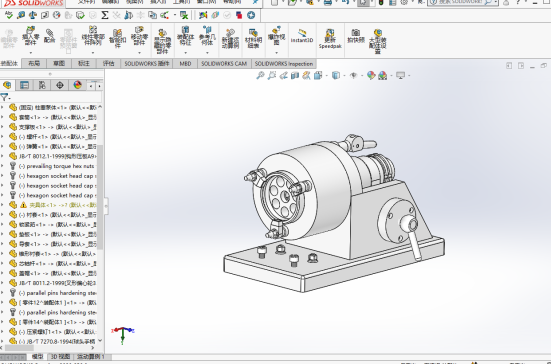Open the ConfigurationManager panel tab
The width and height of the screenshot is (551, 364).
coord(42,85)
